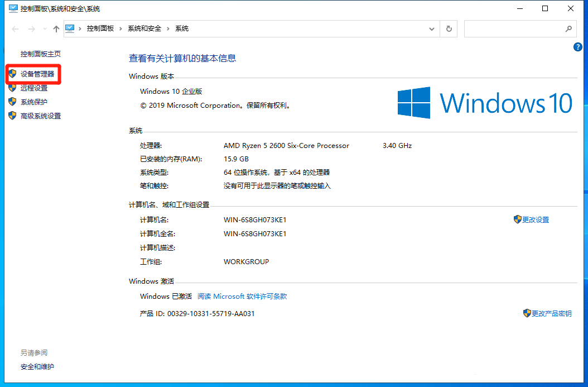Click the 15.9 GB installed RAM value
Image resolution: width=588 pixels, height=387 pixels.
(x=236, y=159)
